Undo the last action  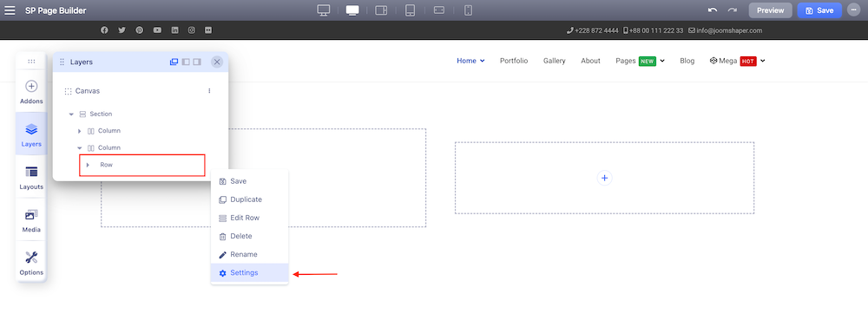713,10
